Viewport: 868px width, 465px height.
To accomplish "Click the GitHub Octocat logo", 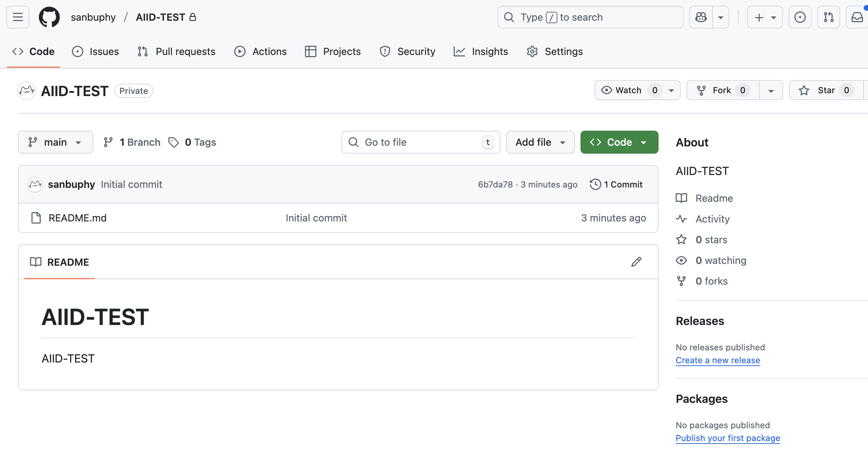I will [49, 17].
